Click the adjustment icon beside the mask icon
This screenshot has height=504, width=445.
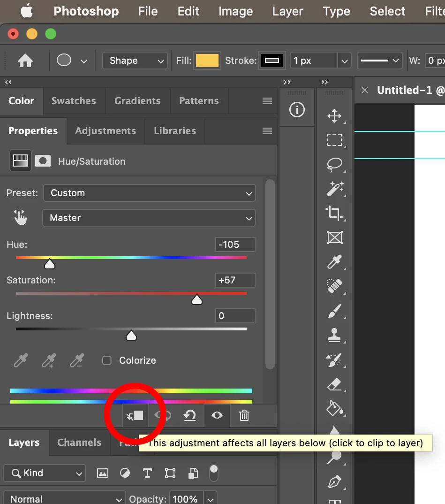point(21,160)
